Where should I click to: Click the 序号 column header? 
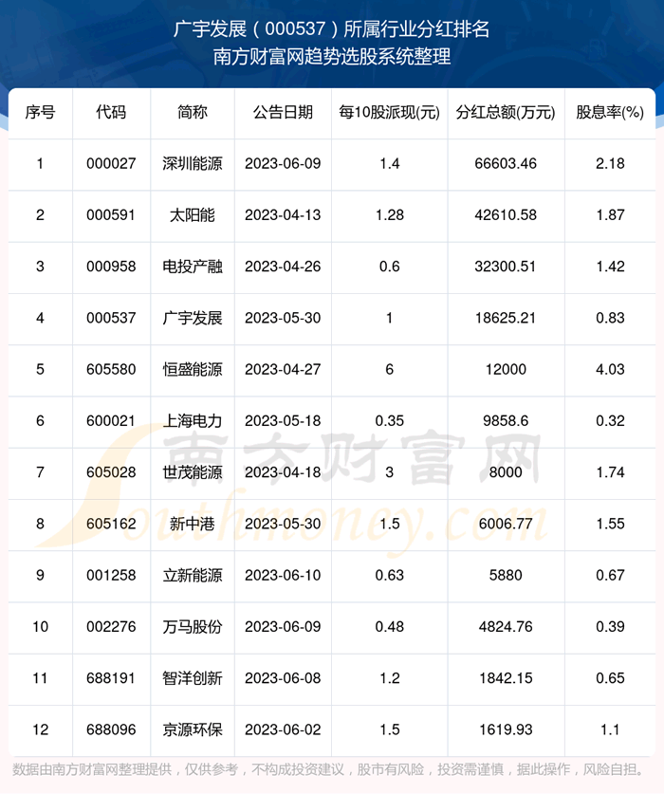[40, 112]
